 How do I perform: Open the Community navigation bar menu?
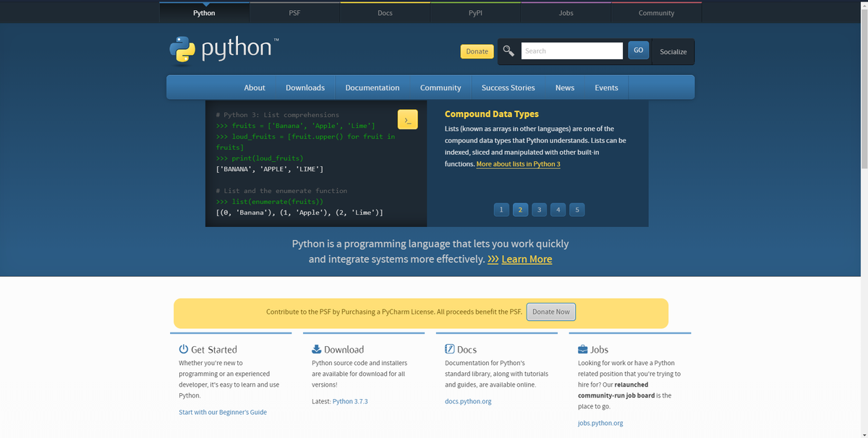[441, 87]
